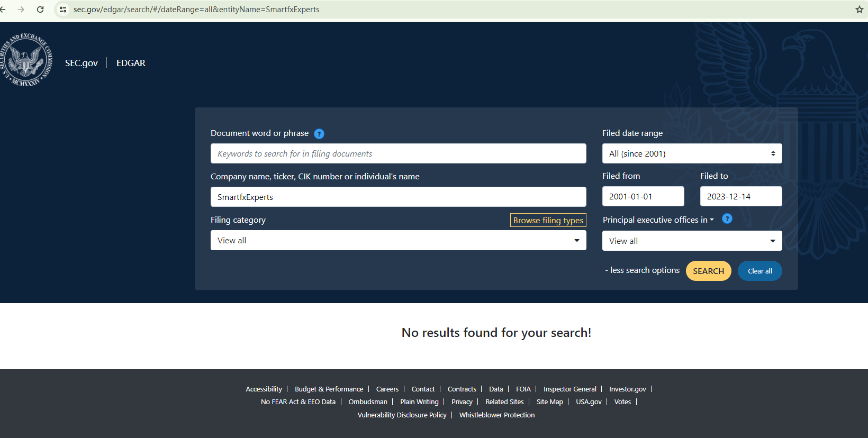
Task: Open the Accessibility footer link
Action: coord(264,389)
